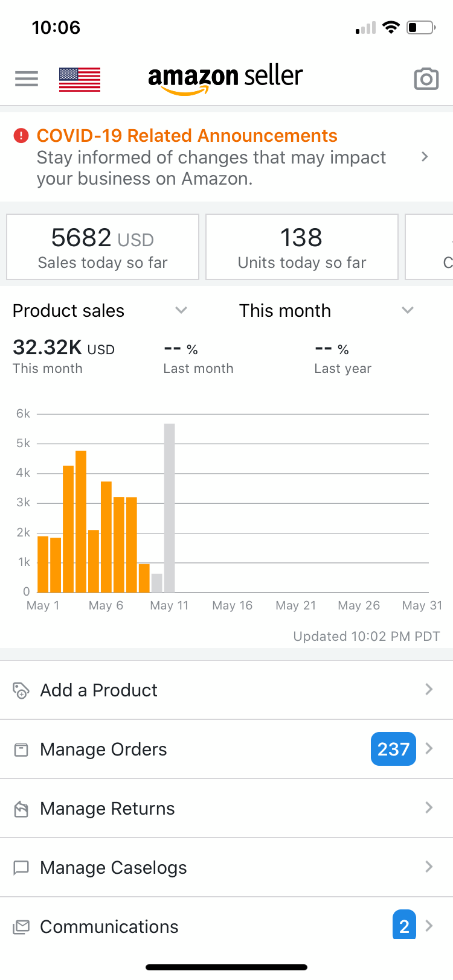This screenshot has width=453, height=980.
Task: Tap the Communications envelope icon
Action: pyautogui.click(x=21, y=927)
